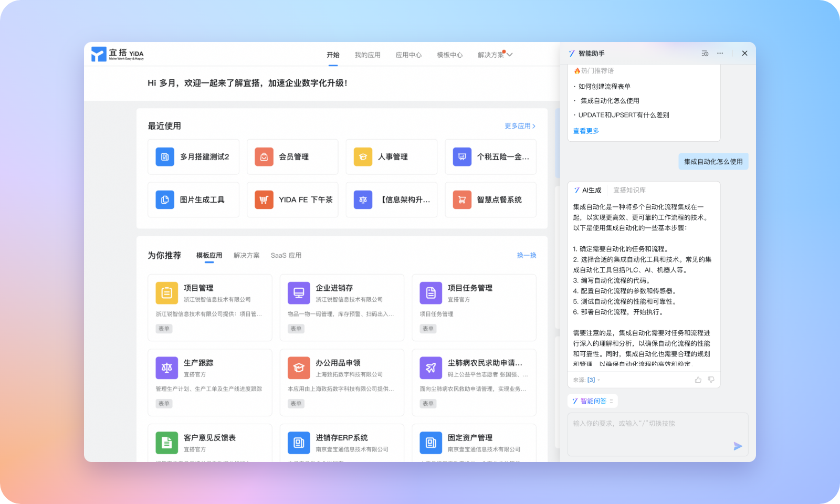Image resolution: width=840 pixels, height=504 pixels.
Task: Click the 办公用品申领 template icon
Action: click(x=299, y=368)
